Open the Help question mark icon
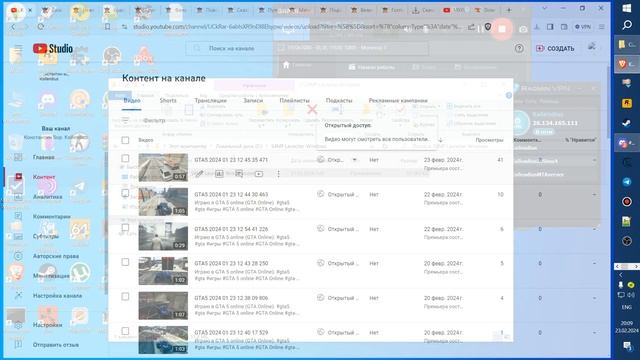Viewport: 640px width, 360px height. point(519,48)
